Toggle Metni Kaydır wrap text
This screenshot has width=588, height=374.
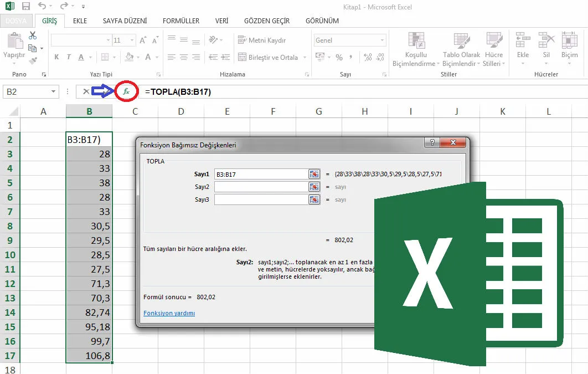[x=262, y=40]
